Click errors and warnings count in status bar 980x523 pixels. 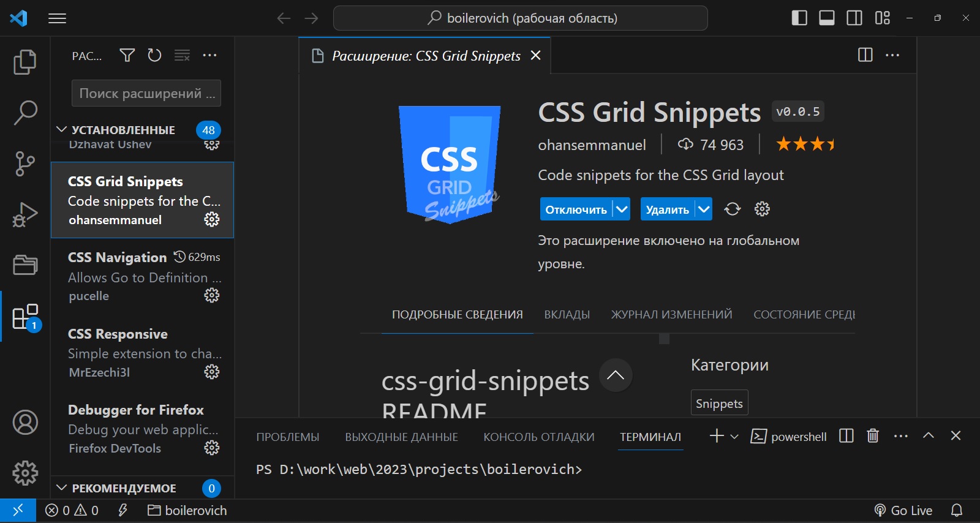pyautogui.click(x=72, y=510)
